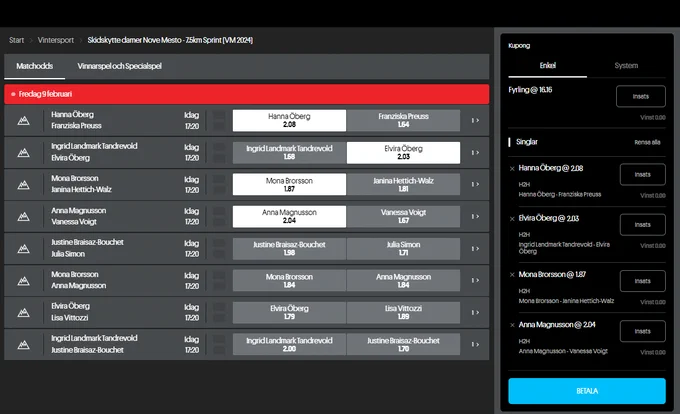
Task: Click winter sport icon beside Justine Braisaz-Bouchet vs Julia Simon
Action: click(23, 248)
